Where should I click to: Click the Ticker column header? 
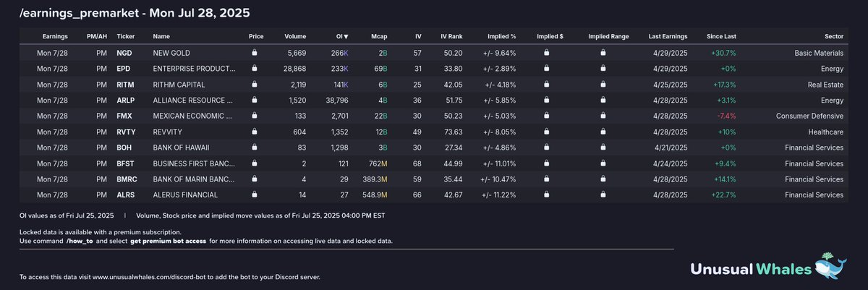[x=127, y=36]
